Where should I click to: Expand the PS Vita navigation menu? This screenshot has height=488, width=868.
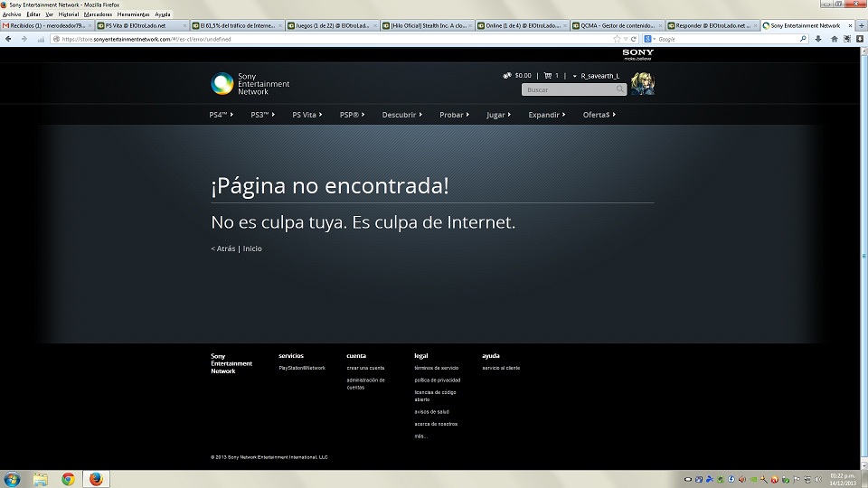(x=307, y=115)
